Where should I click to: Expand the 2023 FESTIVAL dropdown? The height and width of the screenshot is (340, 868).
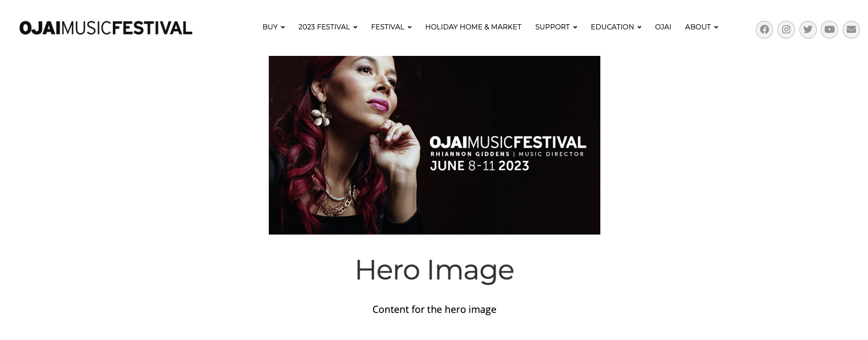click(x=328, y=27)
